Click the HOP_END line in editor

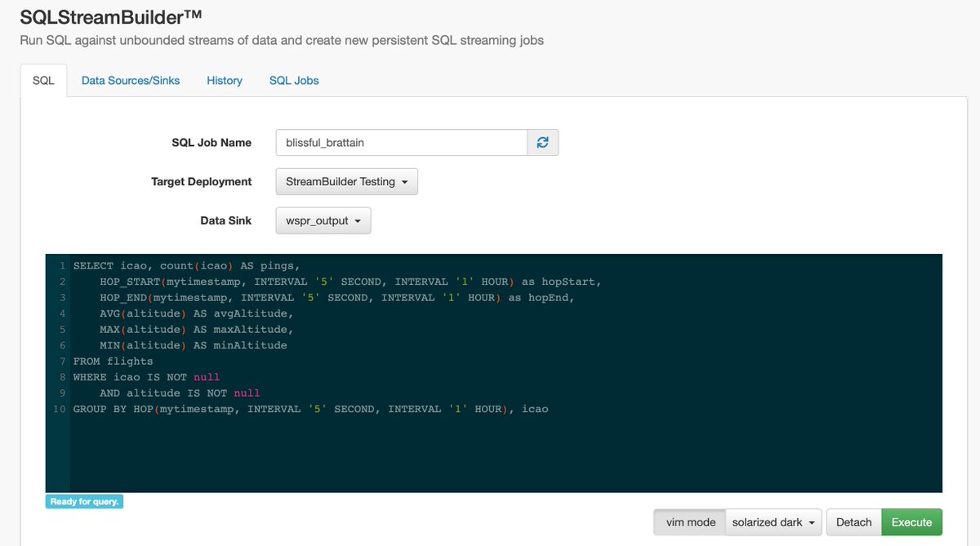pyautogui.click(x=337, y=297)
